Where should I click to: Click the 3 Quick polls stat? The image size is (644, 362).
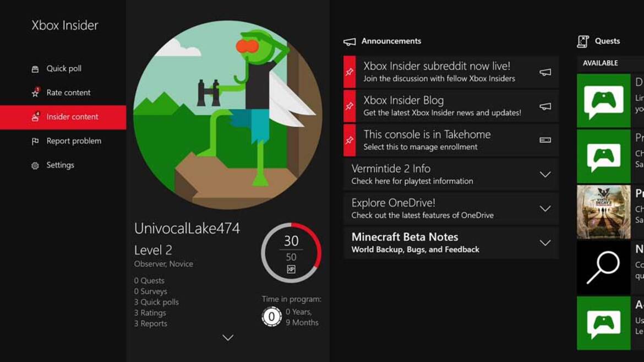pos(156,302)
